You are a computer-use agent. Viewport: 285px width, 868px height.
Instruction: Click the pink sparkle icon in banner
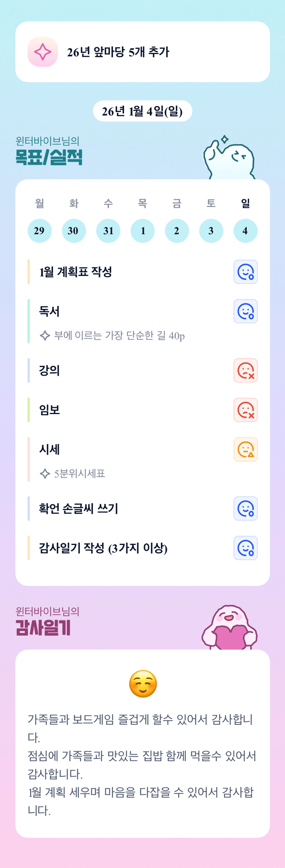[x=43, y=52]
